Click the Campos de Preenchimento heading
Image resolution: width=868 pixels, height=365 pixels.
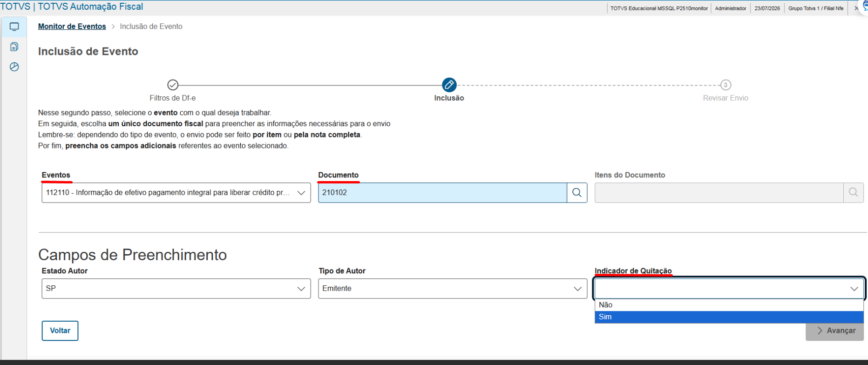point(133,255)
